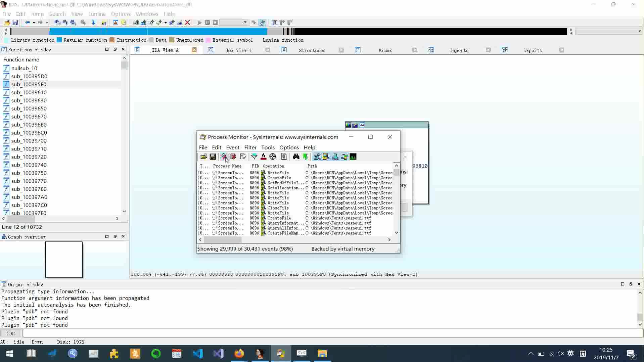Click the blue down-arrow jump icon in IDA
The image size is (644, 362).
93,22
